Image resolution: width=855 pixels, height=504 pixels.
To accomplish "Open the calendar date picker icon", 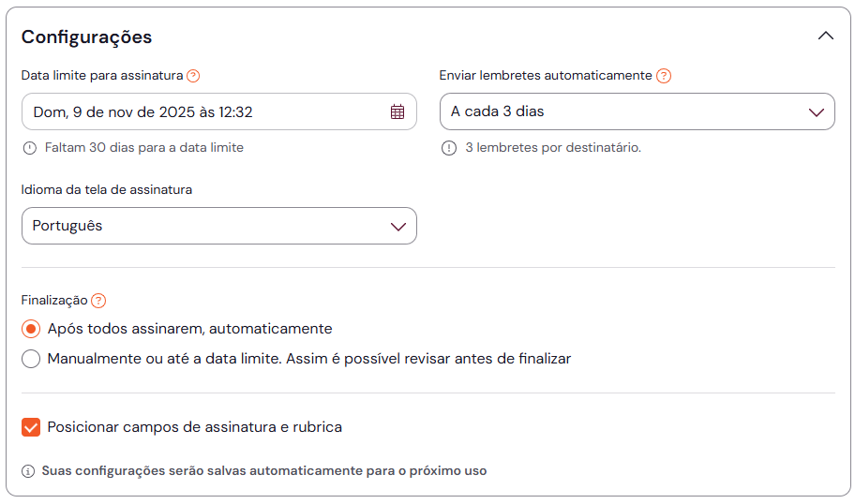I will (x=397, y=111).
